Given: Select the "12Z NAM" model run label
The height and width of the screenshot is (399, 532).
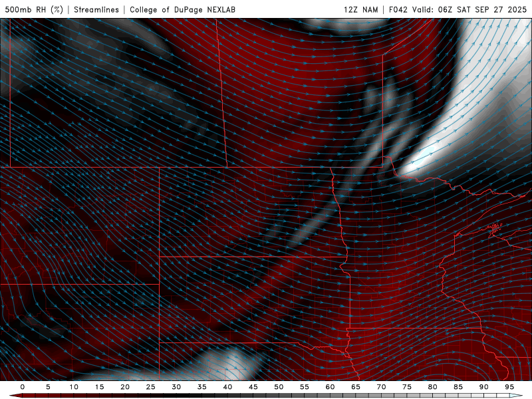Looking at the screenshot, I should 360,9.
